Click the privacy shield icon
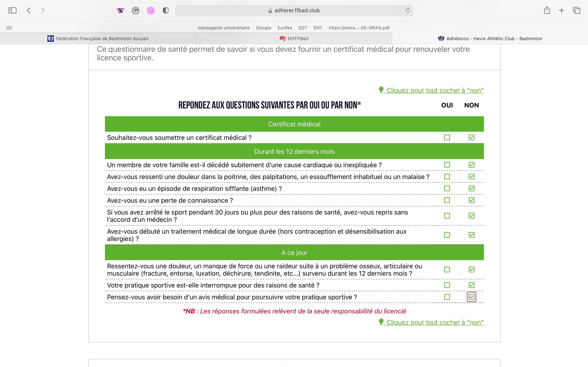This screenshot has height=367, width=588. 166,10
